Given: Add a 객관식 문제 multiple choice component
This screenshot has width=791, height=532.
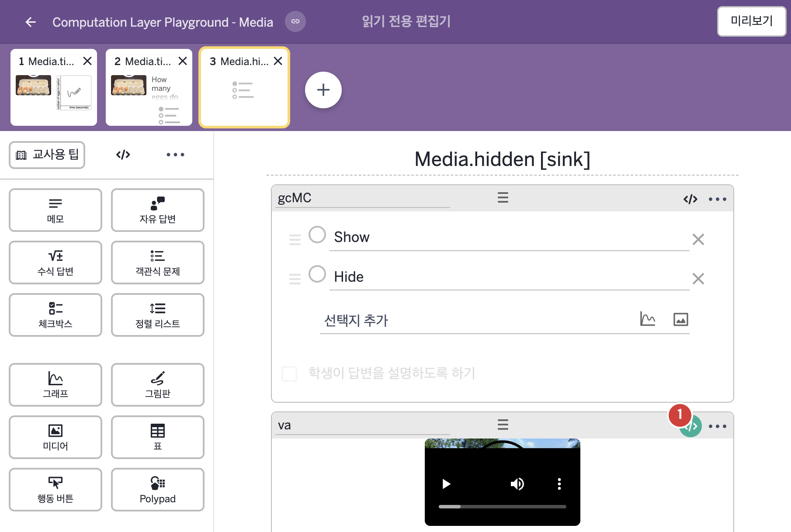Looking at the screenshot, I should 158,263.
